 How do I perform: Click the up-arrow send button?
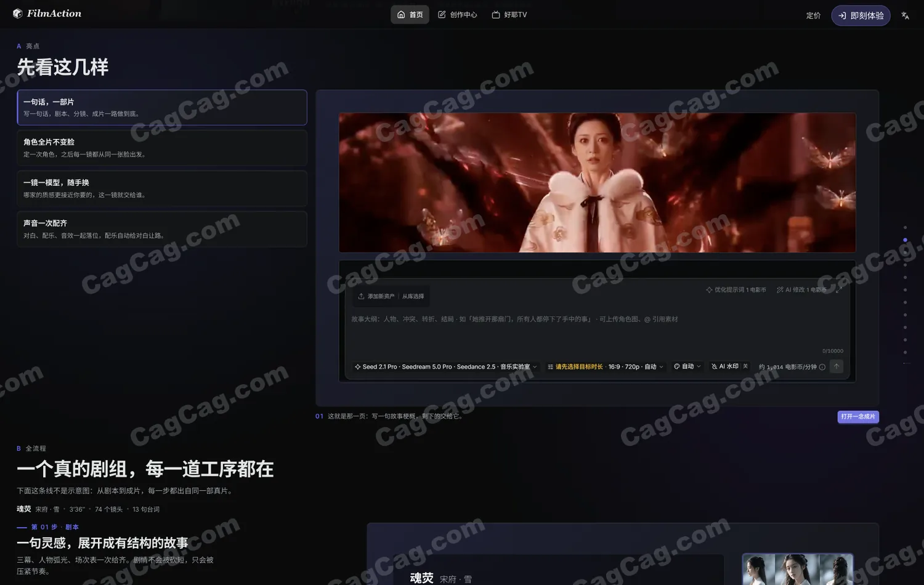coord(837,366)
